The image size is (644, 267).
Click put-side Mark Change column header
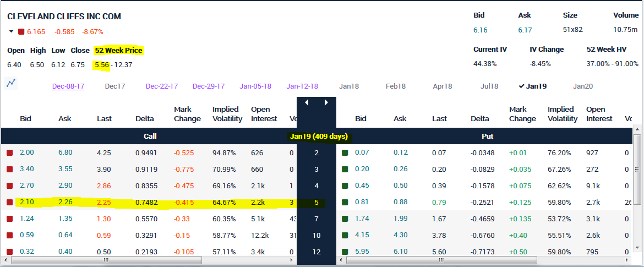[x=522, y=114]
